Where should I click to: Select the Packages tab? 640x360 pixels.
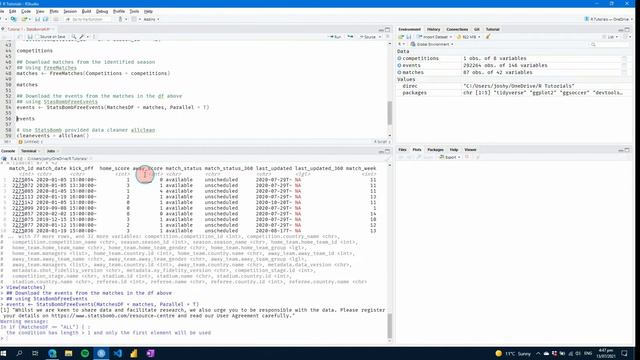(x=436, y=150)
